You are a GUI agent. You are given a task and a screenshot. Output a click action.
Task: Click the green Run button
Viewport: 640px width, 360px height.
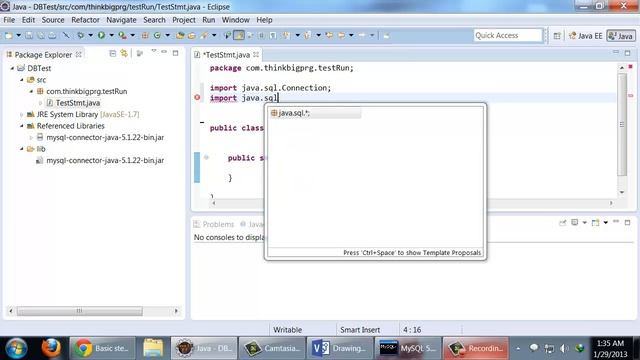coord(101,36)
